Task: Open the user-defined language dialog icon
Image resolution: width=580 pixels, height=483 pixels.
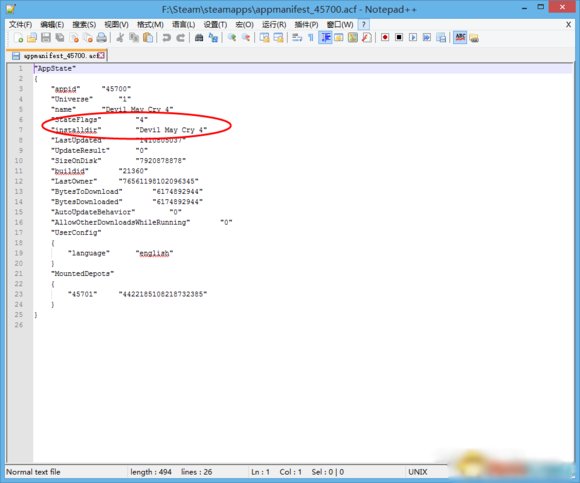Action: (339, 38)
